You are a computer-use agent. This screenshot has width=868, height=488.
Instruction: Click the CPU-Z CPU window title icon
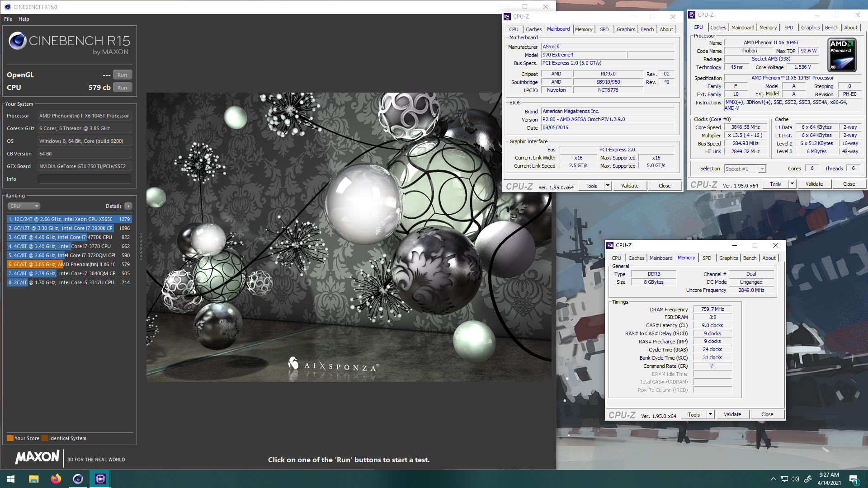pyautogui.click(x=692, y=15)
